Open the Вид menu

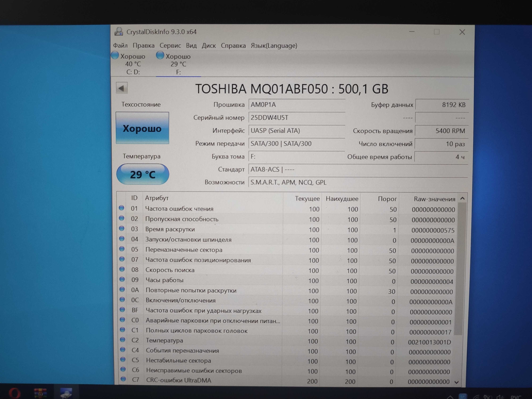[191, 45]
